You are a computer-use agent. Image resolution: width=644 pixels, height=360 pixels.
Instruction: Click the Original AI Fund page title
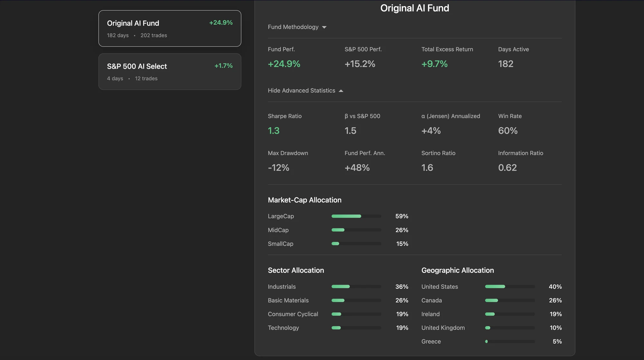[x=414, y=8]
